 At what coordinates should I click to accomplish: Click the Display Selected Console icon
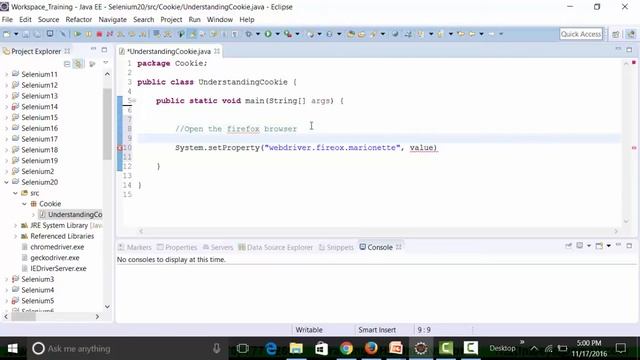click(x=580, y=246)
